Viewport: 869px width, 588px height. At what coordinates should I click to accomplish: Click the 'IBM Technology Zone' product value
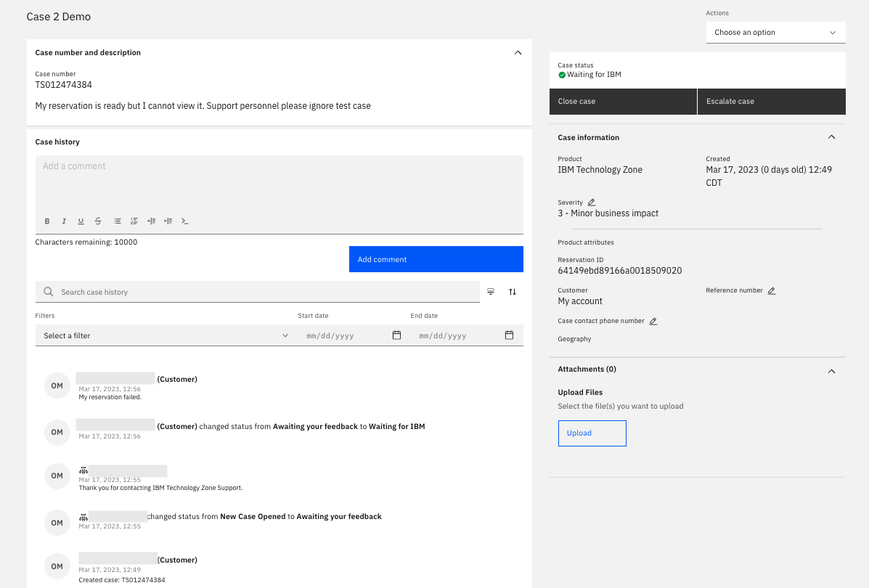[x=600, y=170]
